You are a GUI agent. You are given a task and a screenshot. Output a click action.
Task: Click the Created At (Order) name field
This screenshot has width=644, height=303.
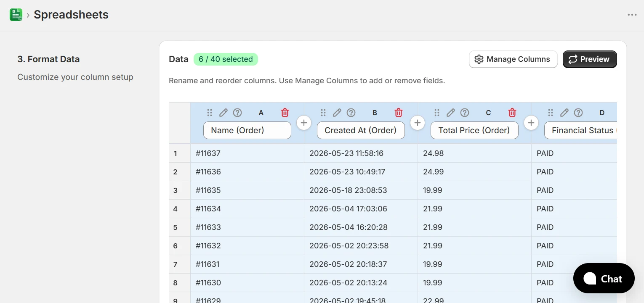click(361, 130)
